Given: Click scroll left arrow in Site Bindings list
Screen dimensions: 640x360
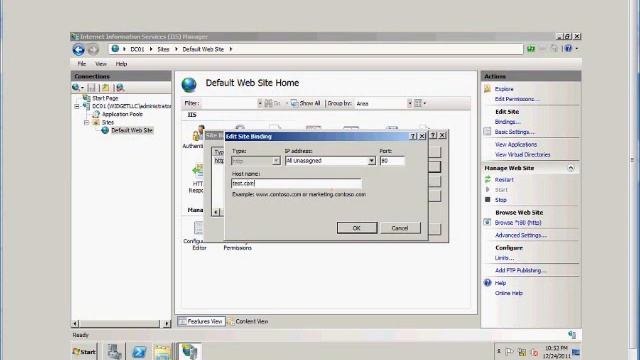Looking at the screenshot, I should pos(216,212).
